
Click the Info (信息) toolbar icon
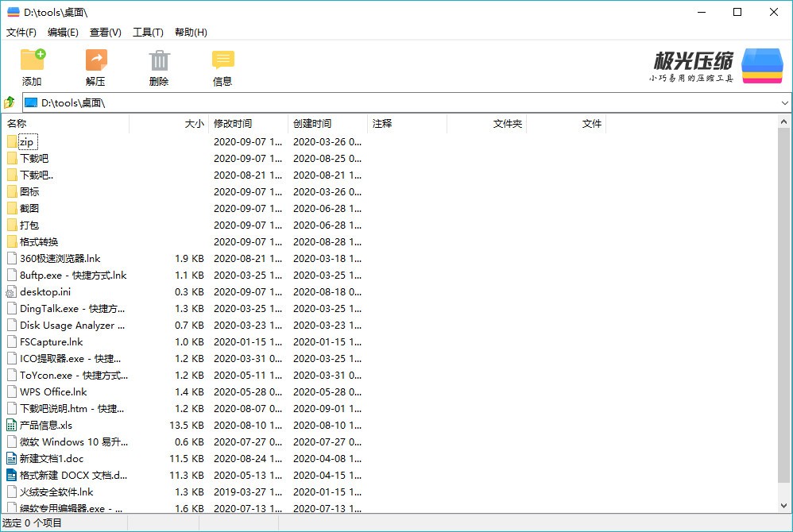pos(222,60)
